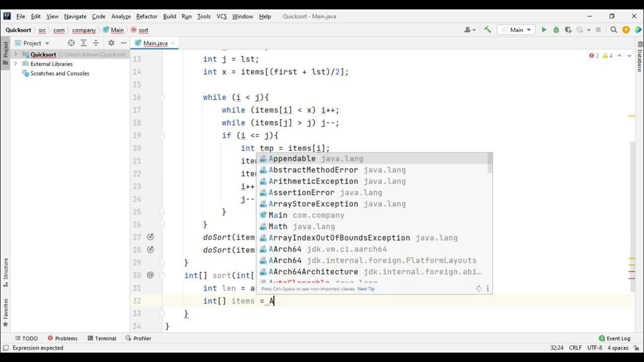This screenshot has width=644, height=362.
Task: Go to next highlighted error arrow
Action: [x=630, y=56]
